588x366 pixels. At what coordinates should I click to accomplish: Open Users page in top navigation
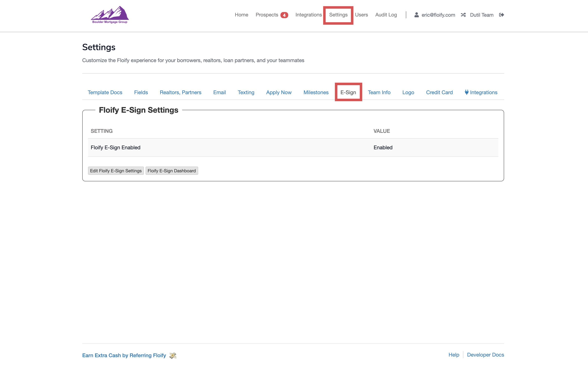(x=361, y=15)
